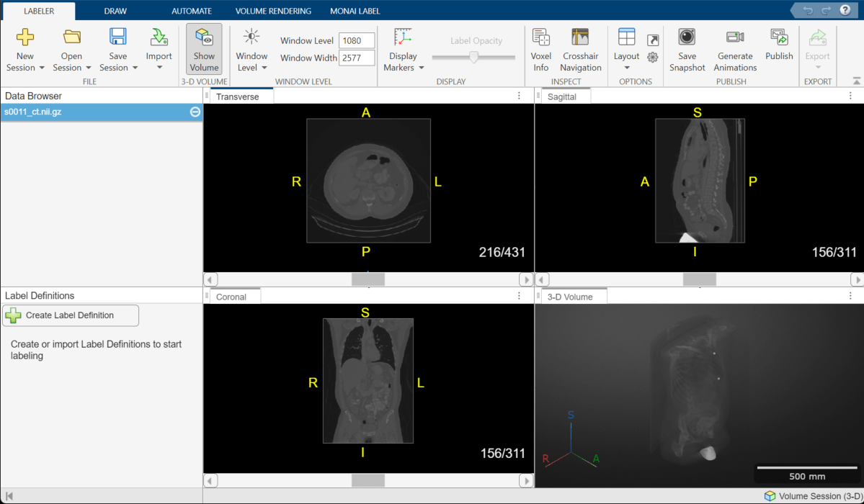Switch to the VOLUME RENDERING tab
Viewport: 864px width, 504px height.
[272, 10]
